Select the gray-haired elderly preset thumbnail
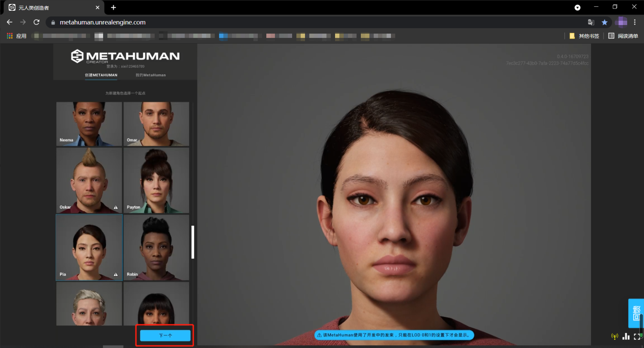Screen dimensions: 644x348 pyautogui.click(x=89, y=304)
